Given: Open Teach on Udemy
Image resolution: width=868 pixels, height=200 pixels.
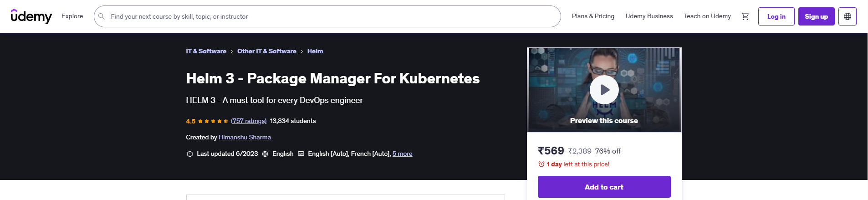Looking at the screenshot, I should pos(707,16).
